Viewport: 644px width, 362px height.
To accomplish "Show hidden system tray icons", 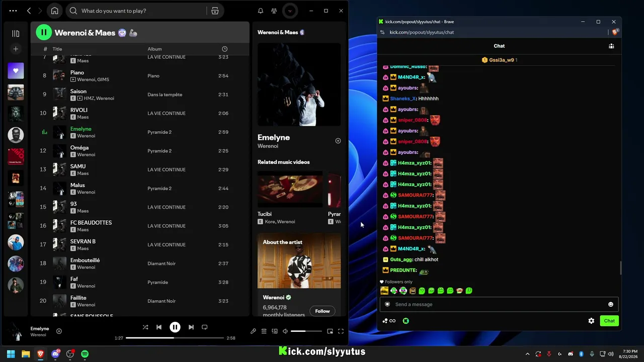I will tap(527, 354).
